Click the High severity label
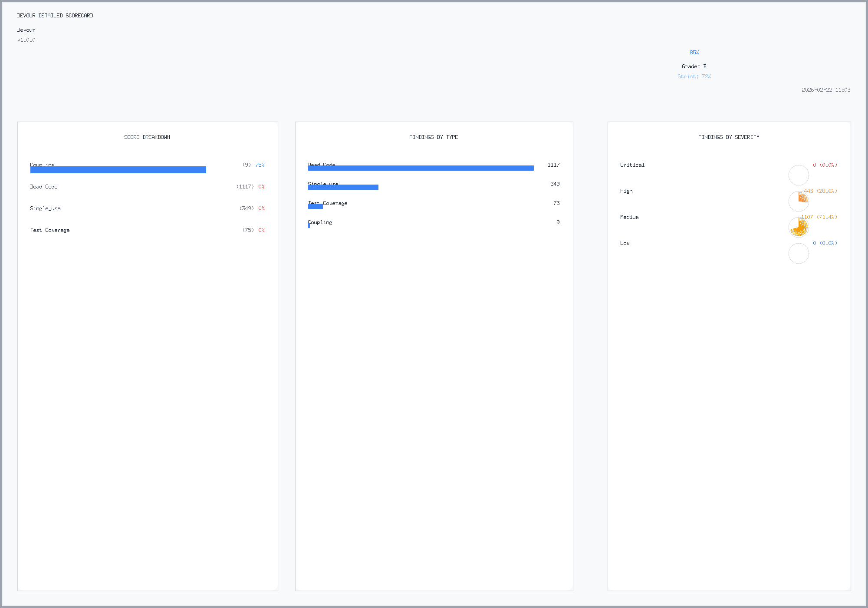 click(626, 191)
